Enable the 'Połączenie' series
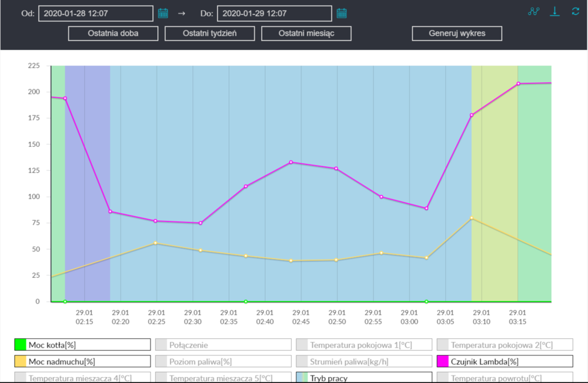This screenshot has height=383, width=588. 223,345
